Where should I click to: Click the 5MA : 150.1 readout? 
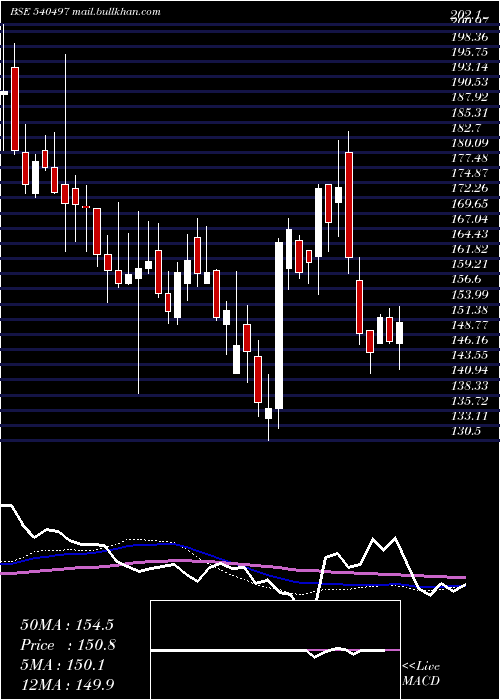pos(63,665)
